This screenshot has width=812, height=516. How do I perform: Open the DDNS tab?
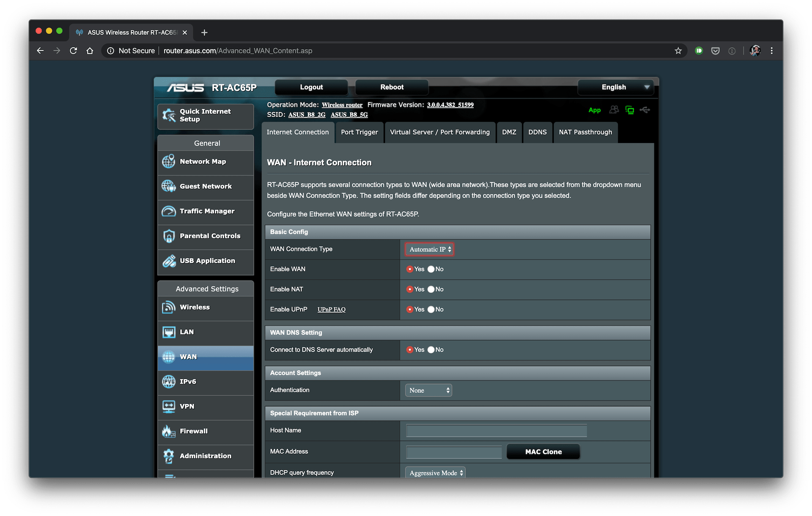click(538, 132)
